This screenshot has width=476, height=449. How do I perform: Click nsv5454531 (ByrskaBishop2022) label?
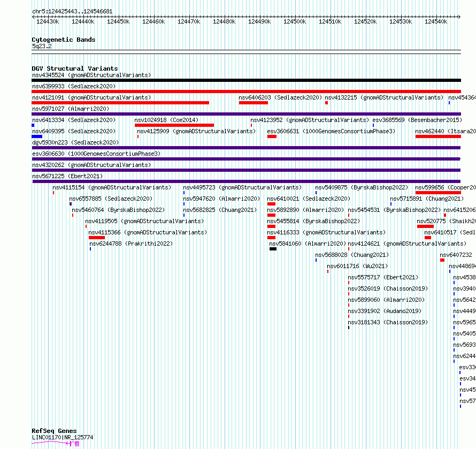click(x=394, y=210)
